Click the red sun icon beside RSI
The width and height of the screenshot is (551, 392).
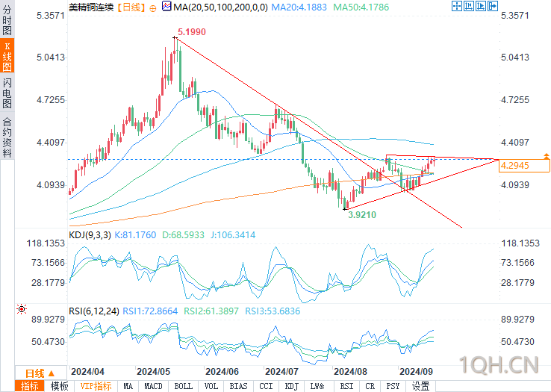(x=22, y=309)
